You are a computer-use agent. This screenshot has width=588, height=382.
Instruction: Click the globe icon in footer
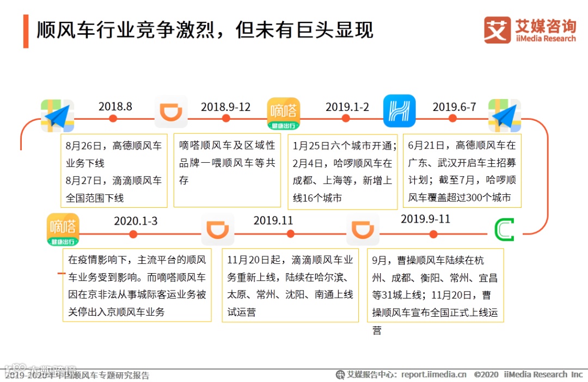[x=340, y=374]
